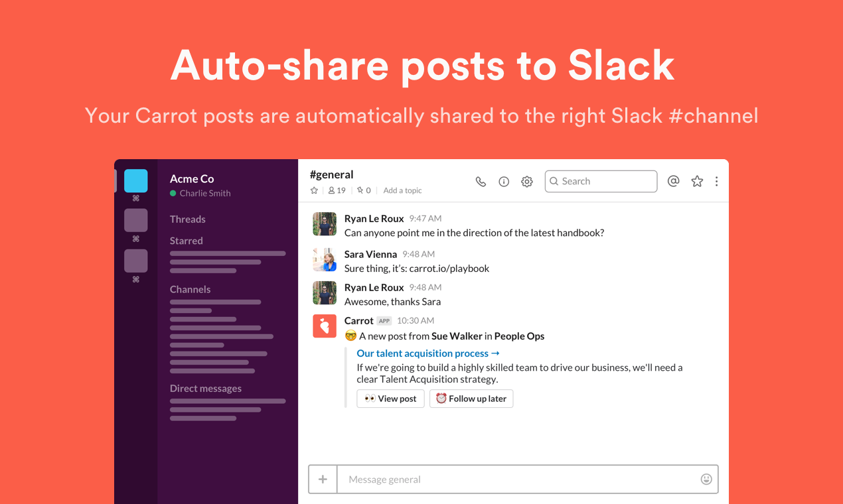Screen dimensions: 843x504
Task: Select Direct messages sidebar section
Action: point(206,389)
